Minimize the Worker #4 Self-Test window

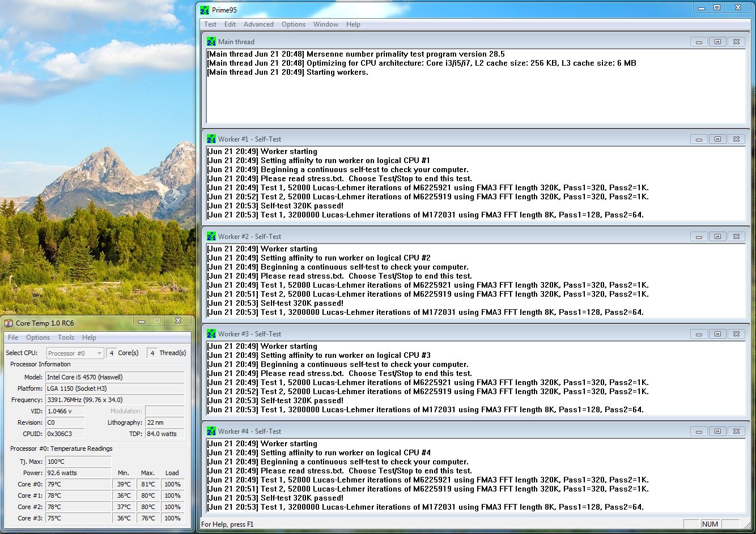pos(699,432)
